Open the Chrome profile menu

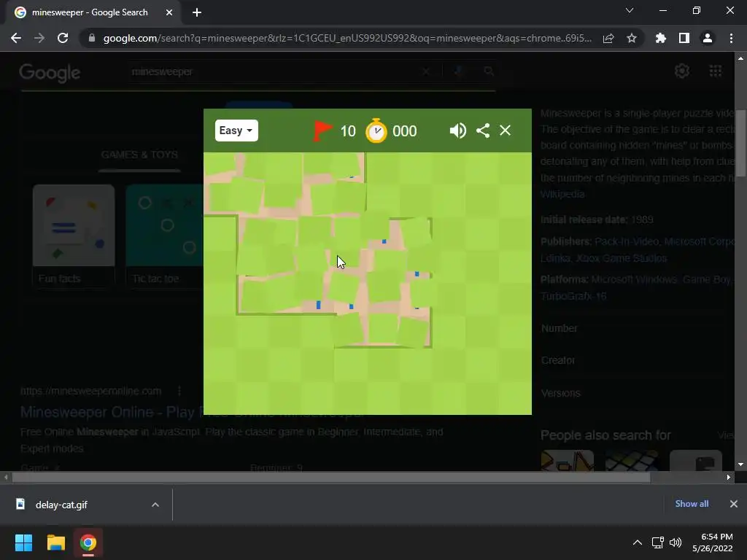708,38
